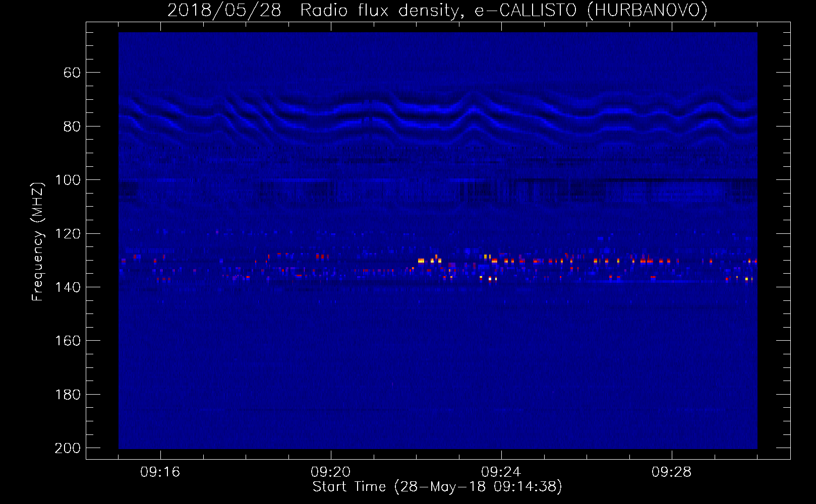Click the 120 frequency tick label
The width and height of the screenshot is (816, 504).
tap(68, 233)
